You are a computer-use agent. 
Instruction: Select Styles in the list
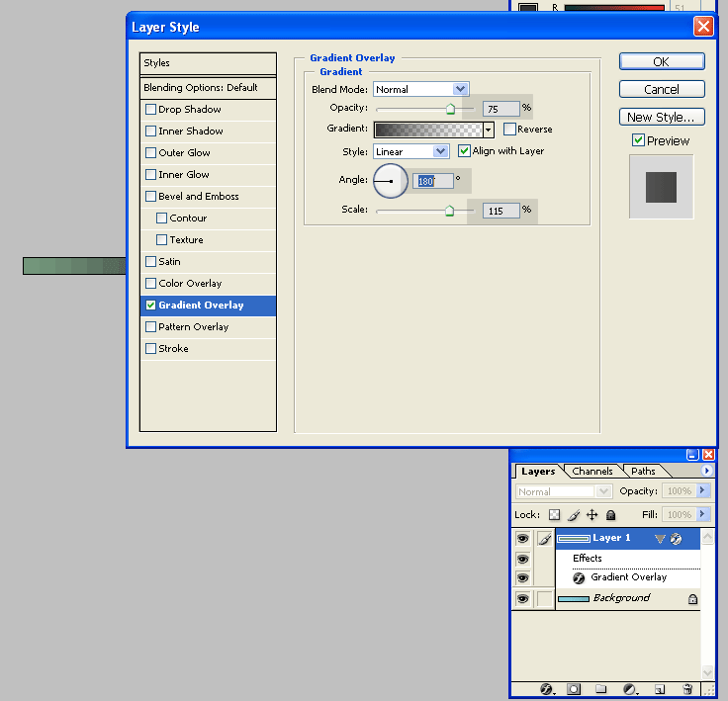[x=208, y=63]
